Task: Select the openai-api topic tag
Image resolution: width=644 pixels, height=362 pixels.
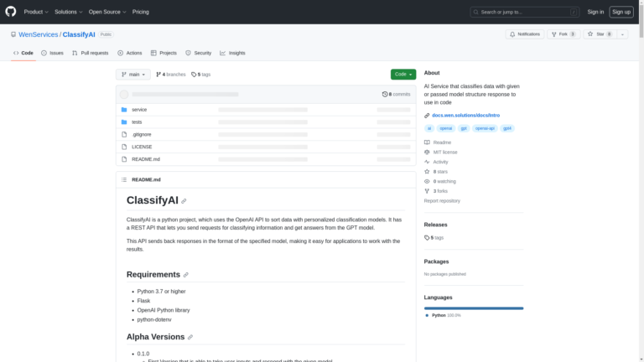Action: [x=485, y=128]
